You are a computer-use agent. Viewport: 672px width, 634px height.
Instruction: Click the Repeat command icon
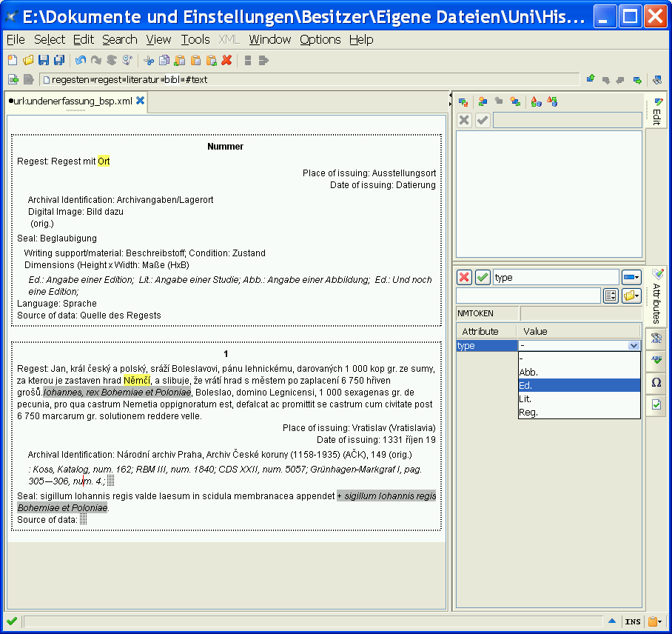click(112, 61)
